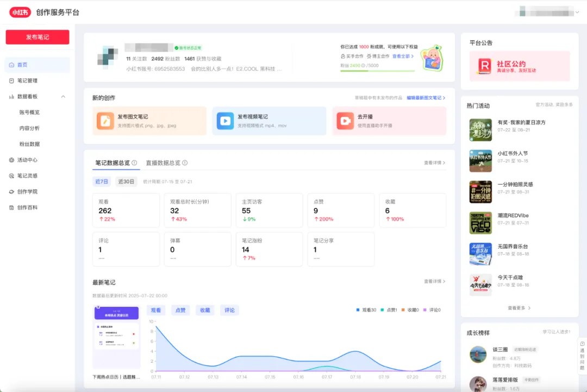Select 发布视频笔记 to publish a video note
This screenshot has height=392, width=587.
click(x=269, y=121)
